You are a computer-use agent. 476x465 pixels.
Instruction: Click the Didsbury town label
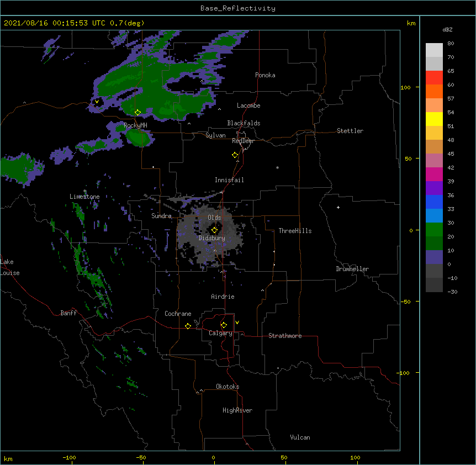point(212,238)
